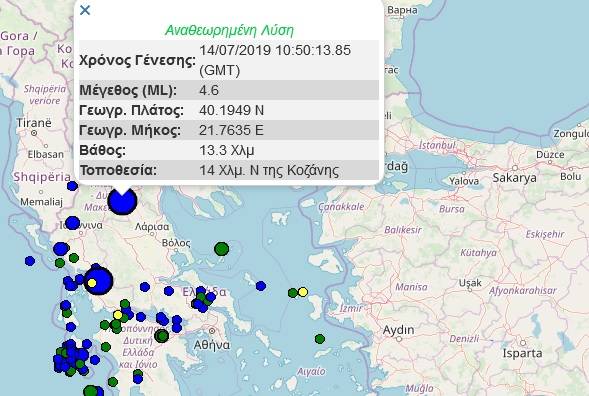Image resolution: width=589 pixels, height=396 pixels.
Task: Click the green heading Αναθεωρημένη Λύση
Action: pyautogui.click(x=229, y=30)
